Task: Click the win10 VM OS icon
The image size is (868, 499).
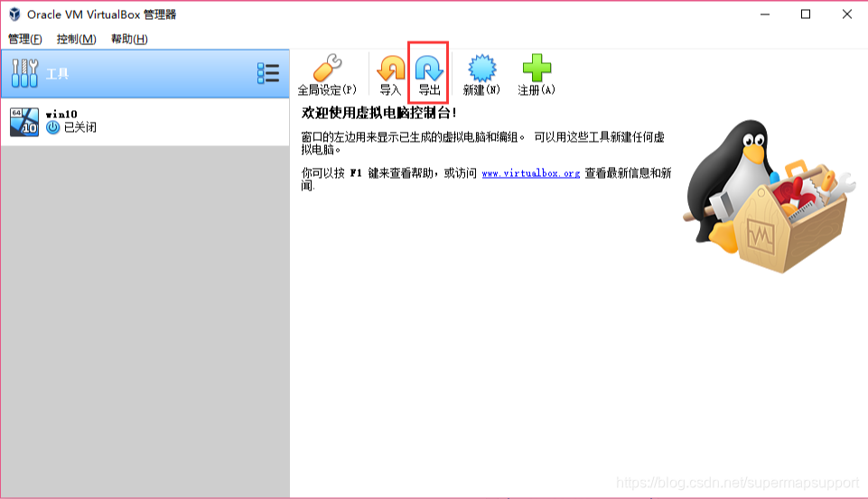Action: tap(24, 122)
